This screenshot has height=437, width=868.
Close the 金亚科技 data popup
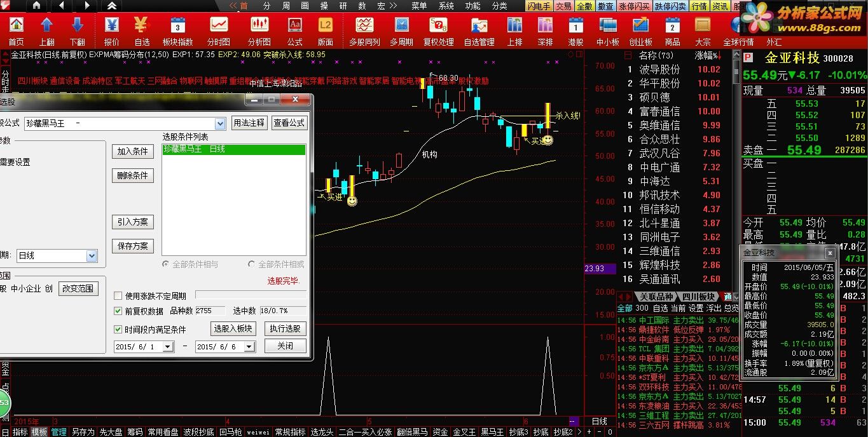coord(830,253)
